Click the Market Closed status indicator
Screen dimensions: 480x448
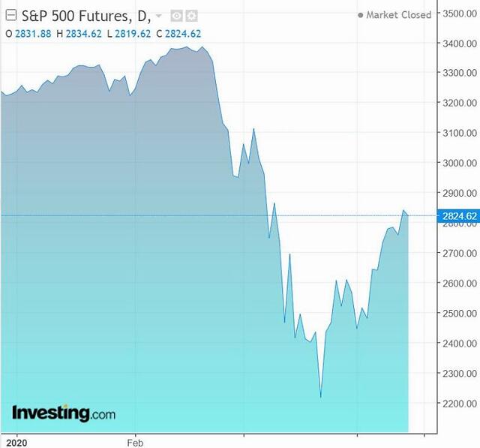tap(395, 15)
